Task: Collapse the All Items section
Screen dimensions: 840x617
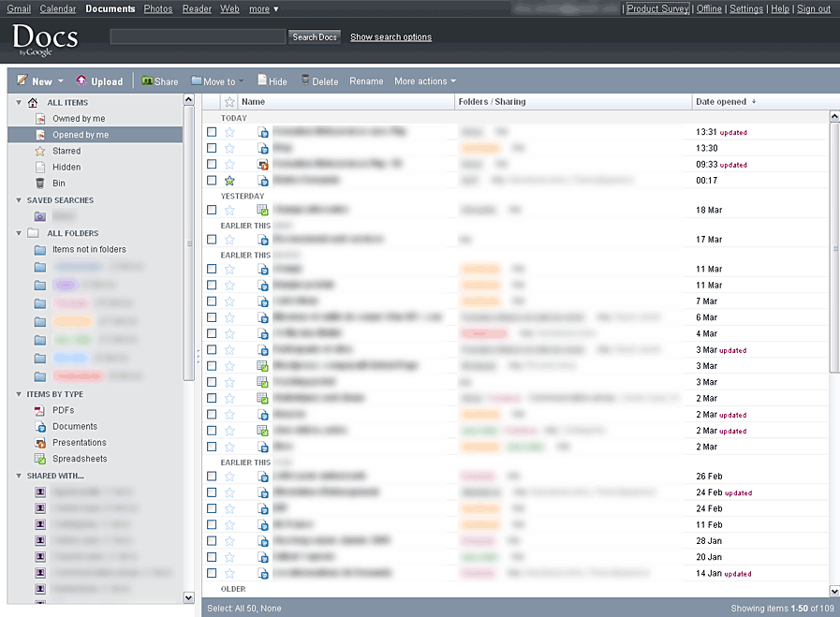Action: [19, 102]
